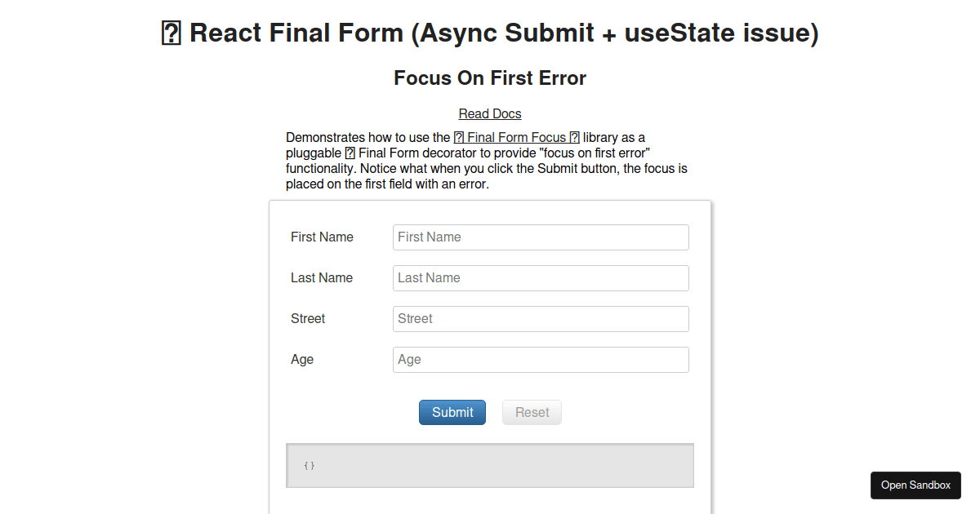Screen dimensions: 980x514
Task: Click inside the Last Name input
Action: click(541, 277)
